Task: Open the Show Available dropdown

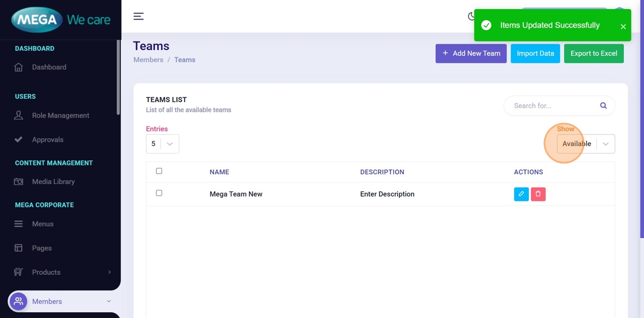Action: pyautogui.click(x=585, y=144)
